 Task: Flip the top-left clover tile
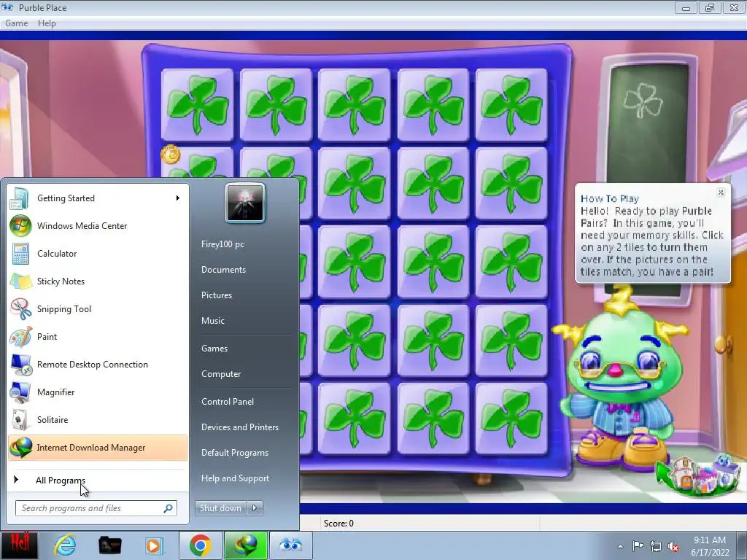[x=197, y=105]
